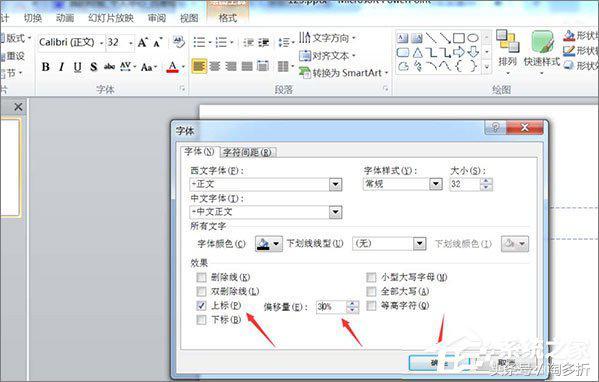Check 小型大写字母(M) small caps checkbox

[371, 277]
